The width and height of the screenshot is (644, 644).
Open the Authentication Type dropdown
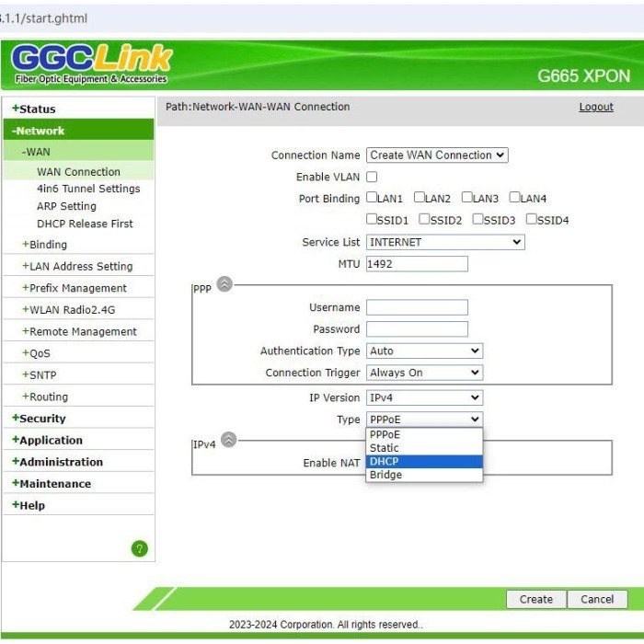coord(424,351)
